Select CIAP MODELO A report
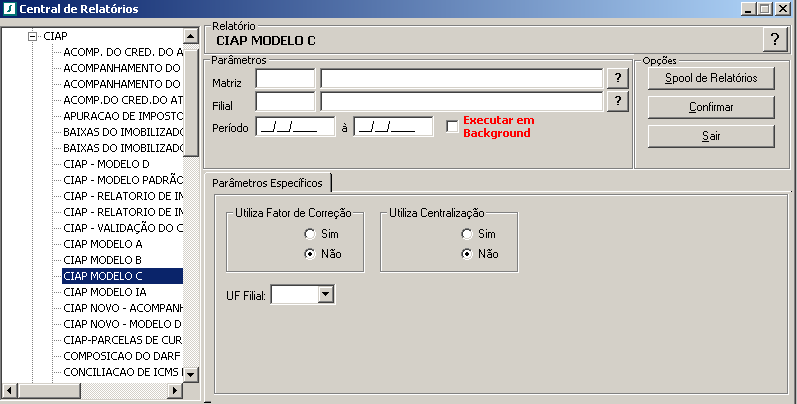Viewport: 797px width, 404px height. (103, 244)
